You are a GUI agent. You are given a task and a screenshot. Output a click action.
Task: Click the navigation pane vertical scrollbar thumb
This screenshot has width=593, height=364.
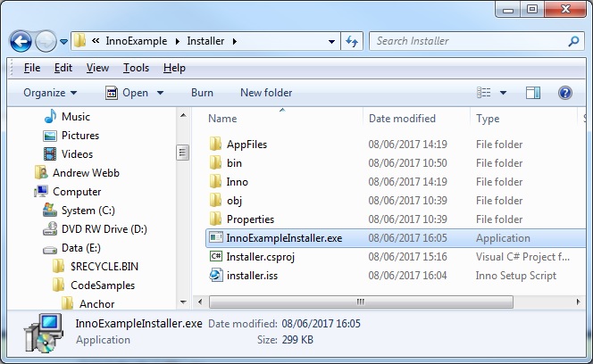(x=183, y=153)
